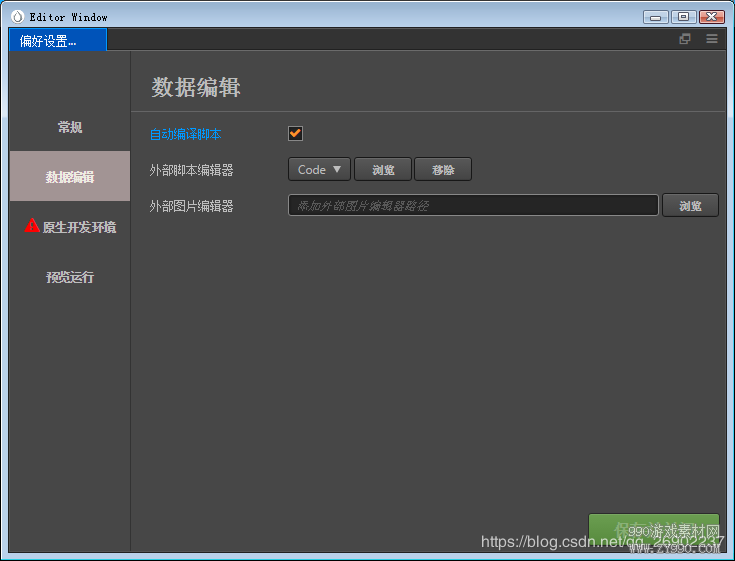Click the 外部脚本编辑器 label

(x=191, y=170)
